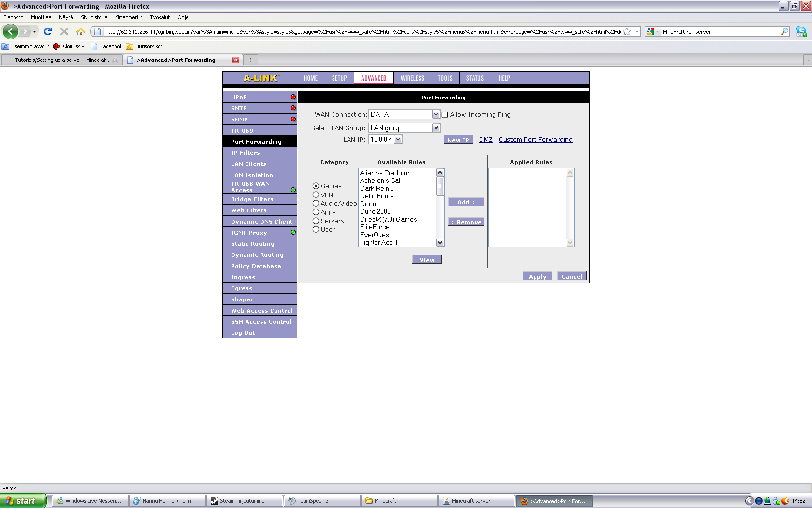Viewport: 812px width, 508px height.
Task: Click the Available Rules scrollbar thumb
Action: click(440, 186)
